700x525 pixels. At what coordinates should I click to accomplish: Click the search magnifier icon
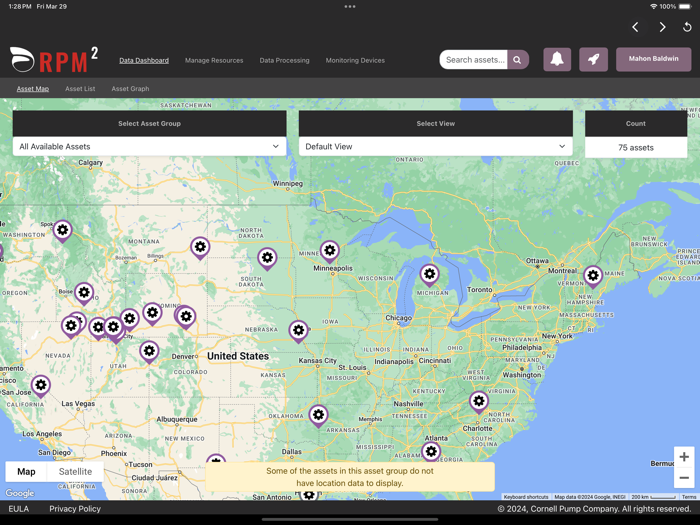tap(517, 60)
